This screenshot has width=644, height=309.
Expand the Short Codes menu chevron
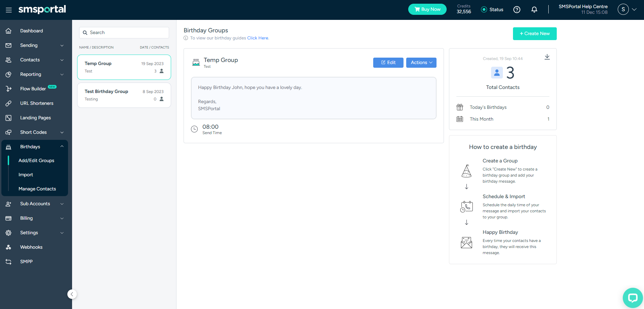click(62, 132)
